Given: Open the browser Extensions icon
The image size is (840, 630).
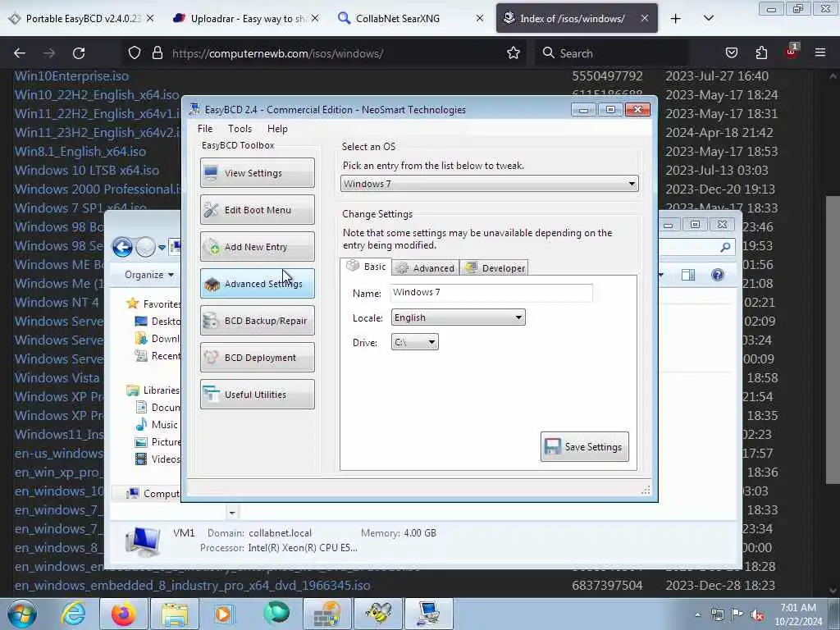Looking at the screenshot, I should 761,52.
